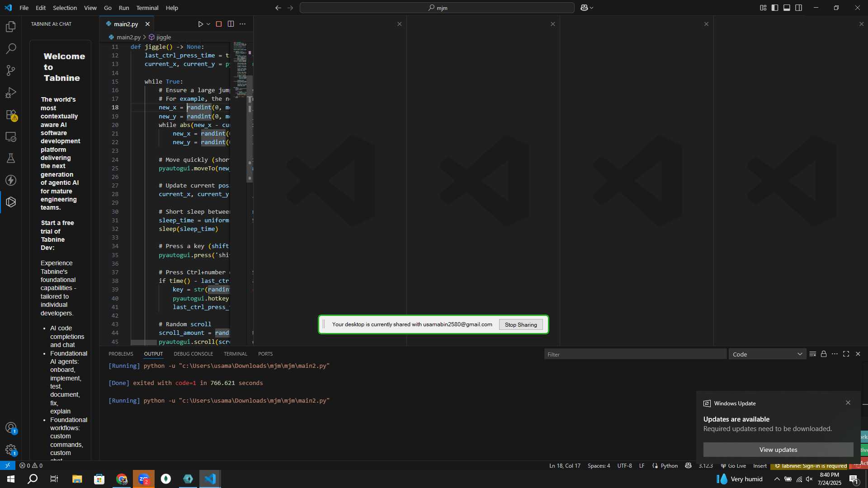Open Output panel More Actions ellipsis

835,354
